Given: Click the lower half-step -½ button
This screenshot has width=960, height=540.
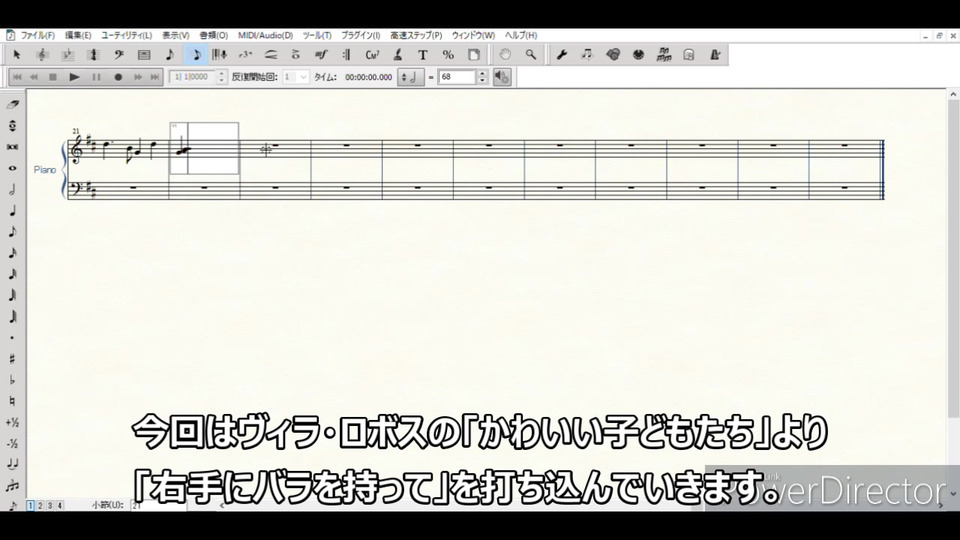Looking at the screenshot, I should 12,444.
